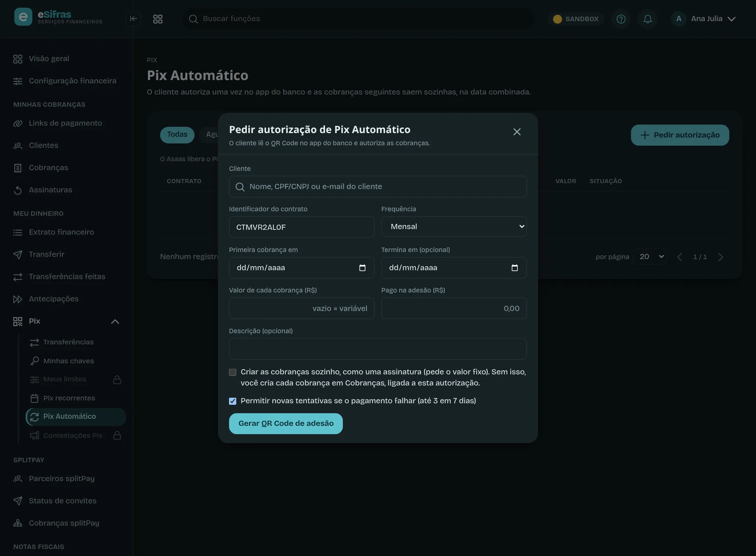Open Extrato financeiro
Viewport: 756px width, 556px height.
[66, 232]
